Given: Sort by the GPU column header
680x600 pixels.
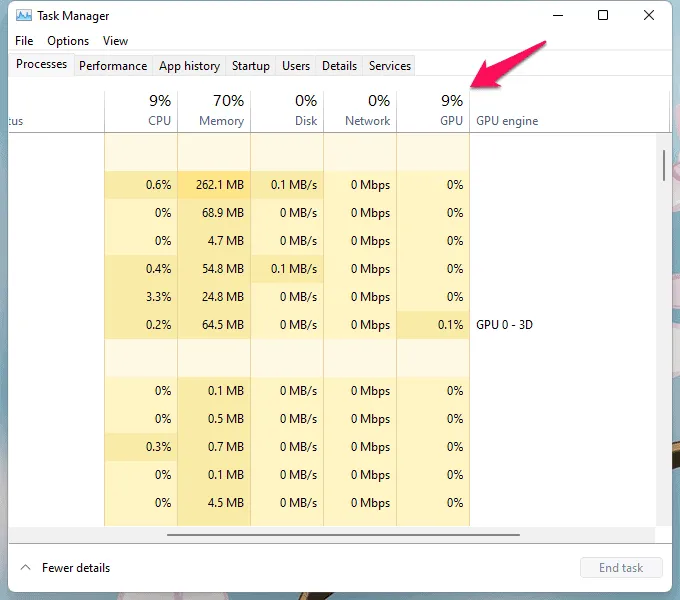Looking at the screenshot, I should tap(433, 111).
